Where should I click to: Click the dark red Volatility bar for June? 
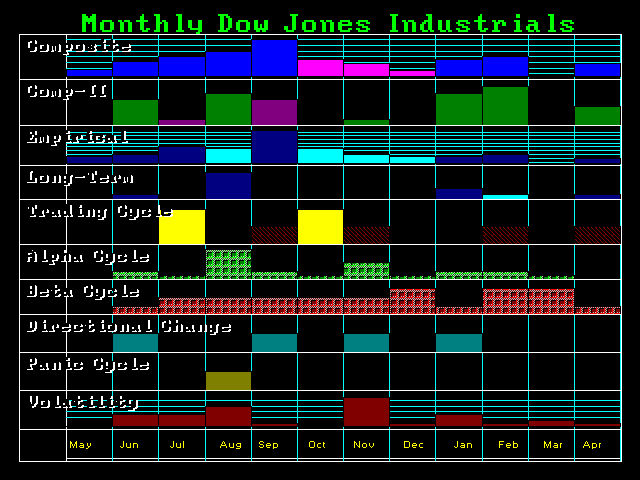(136, 421)
